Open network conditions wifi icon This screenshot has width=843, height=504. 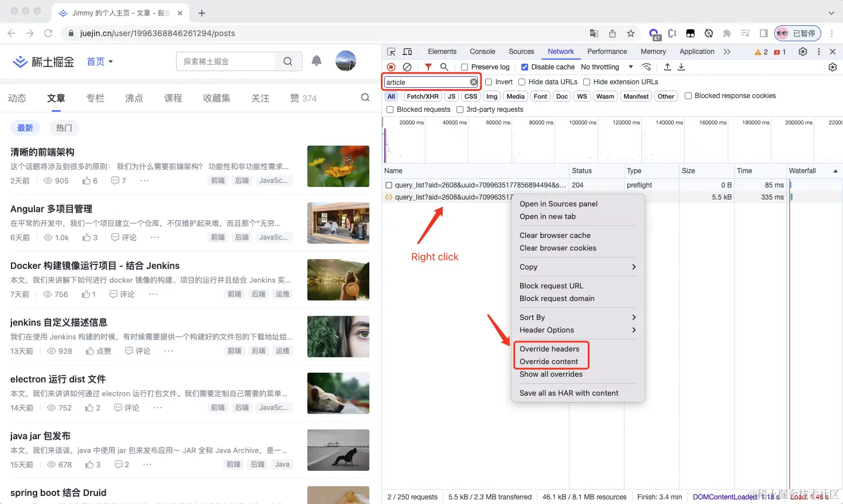(646, 67)
